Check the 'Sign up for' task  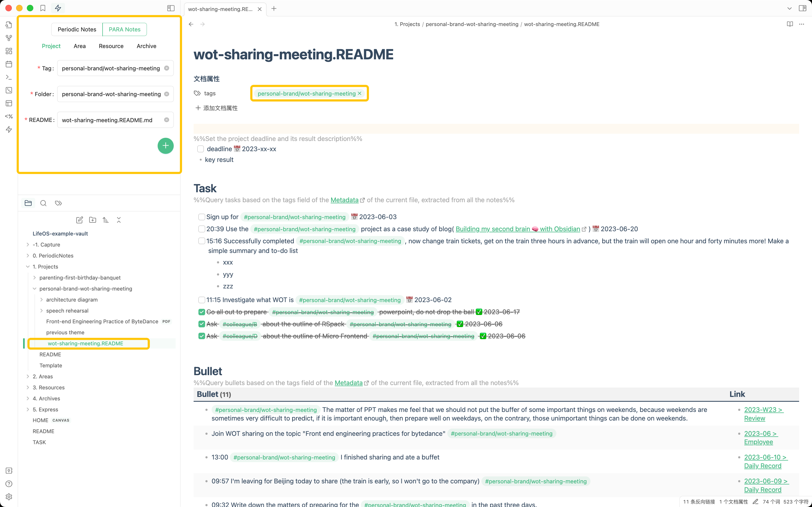click(x=201, y=217)
